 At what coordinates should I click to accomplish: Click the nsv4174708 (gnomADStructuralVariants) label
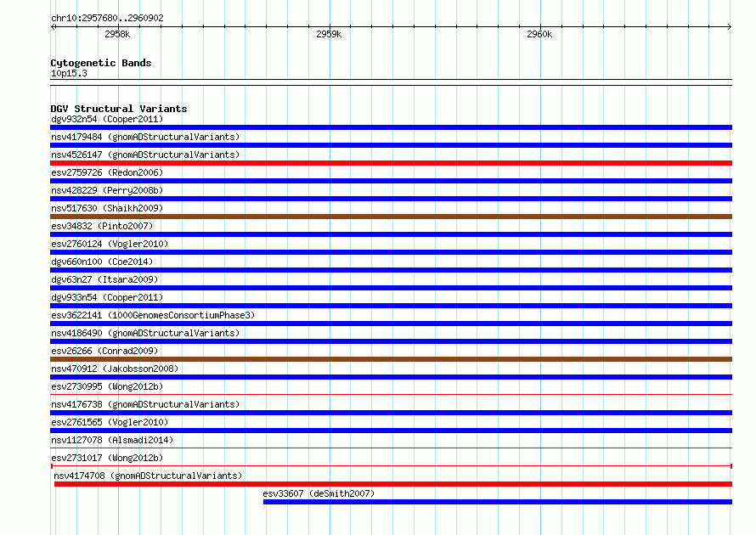148,476
